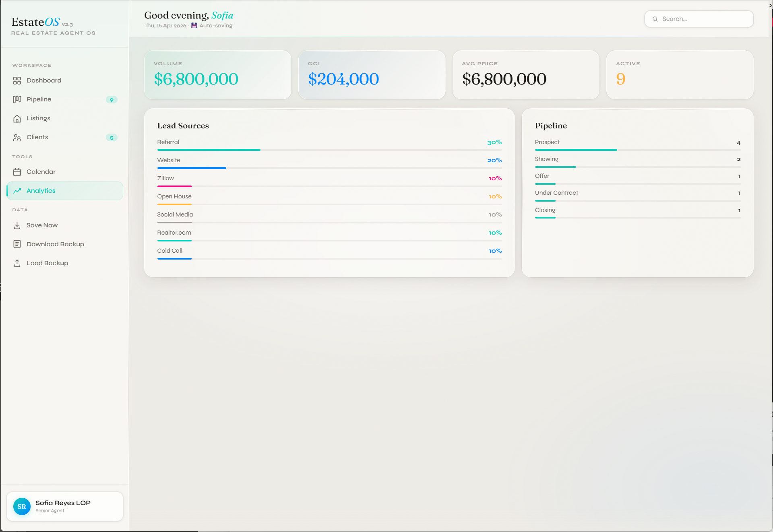Viewport: 773px width, 532px height.
Task: Select the Analytics menu item
Action: click(65, 191)
